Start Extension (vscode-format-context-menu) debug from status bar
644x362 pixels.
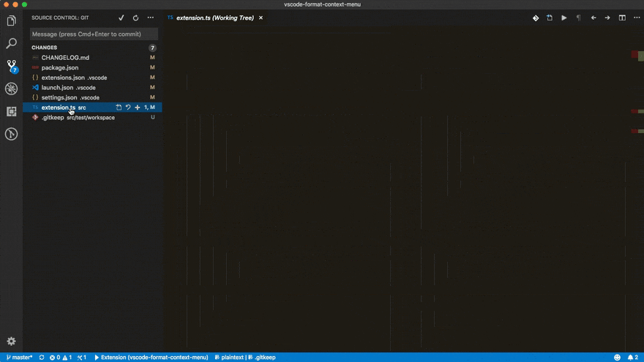pos(151,357)
